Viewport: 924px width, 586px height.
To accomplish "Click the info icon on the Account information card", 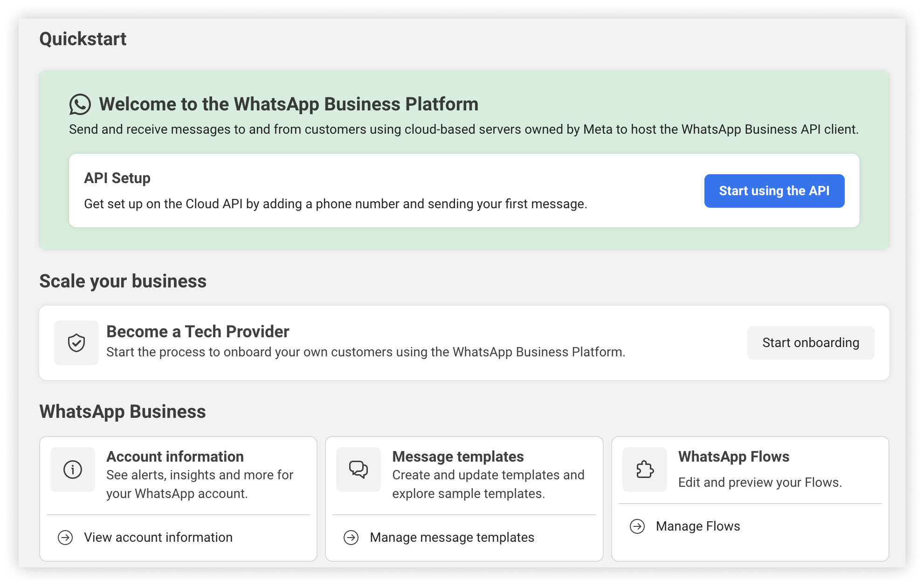I will point(72,470).
